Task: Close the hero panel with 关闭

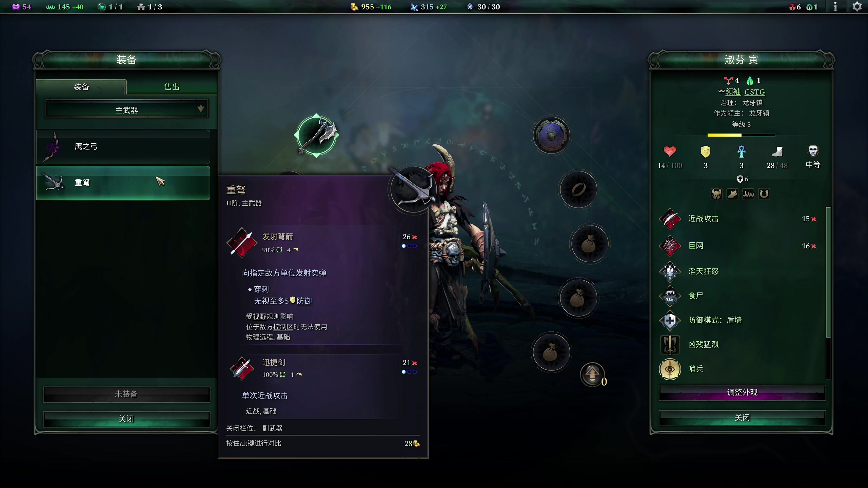Action: point(742,418)
